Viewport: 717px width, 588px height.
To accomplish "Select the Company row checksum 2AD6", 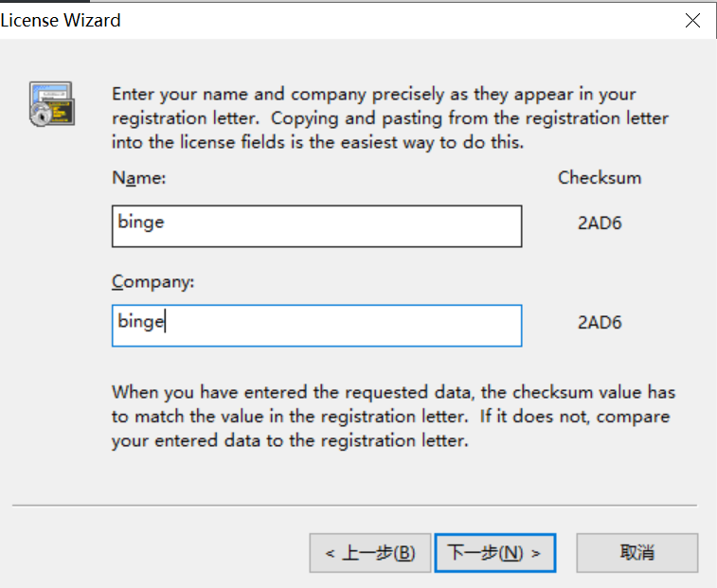I will coord(600,322).
